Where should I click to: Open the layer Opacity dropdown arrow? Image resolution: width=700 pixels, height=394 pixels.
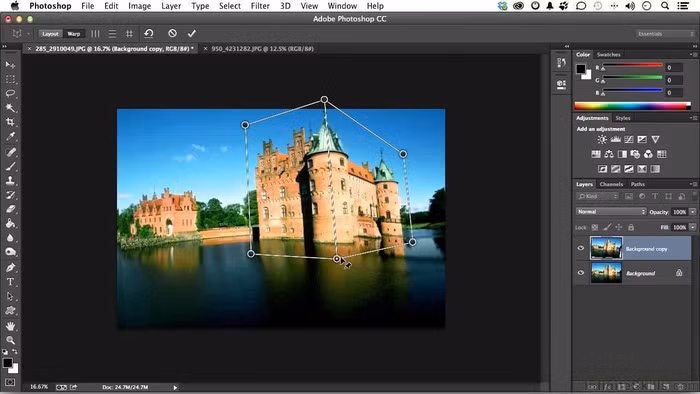(692, 212)
